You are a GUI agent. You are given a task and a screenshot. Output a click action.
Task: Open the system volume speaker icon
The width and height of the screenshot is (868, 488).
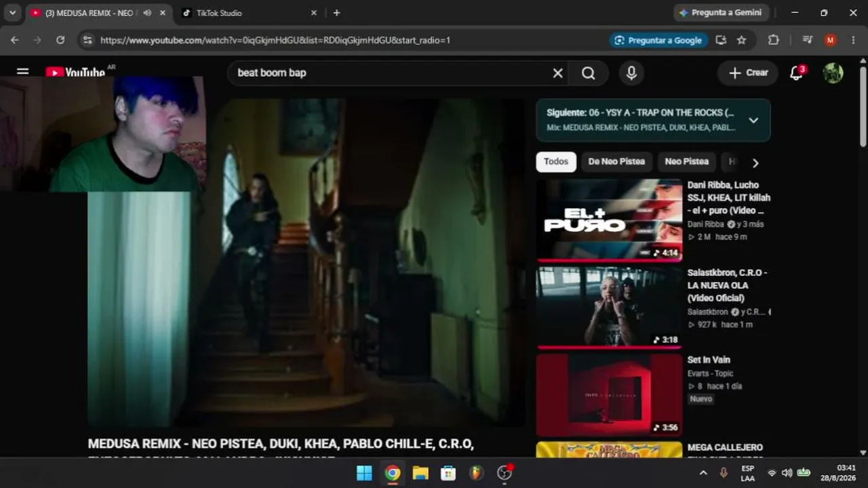(x=787, y=473)
